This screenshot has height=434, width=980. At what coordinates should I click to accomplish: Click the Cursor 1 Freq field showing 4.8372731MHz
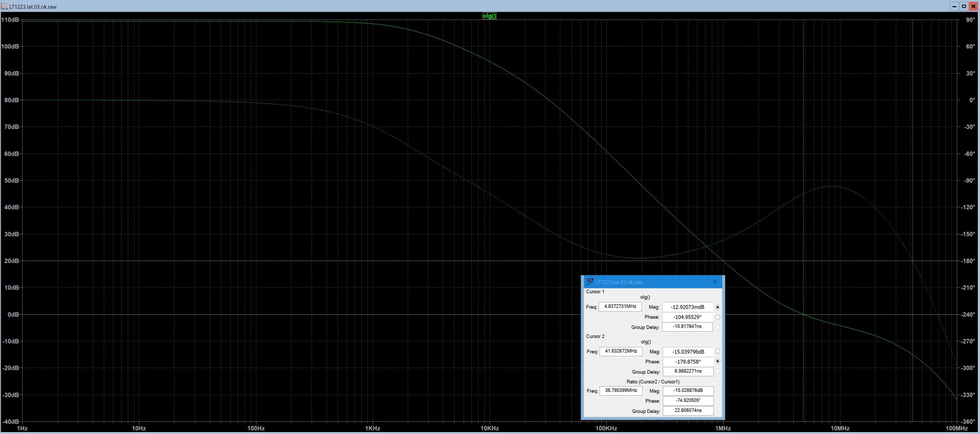point(620,307)
